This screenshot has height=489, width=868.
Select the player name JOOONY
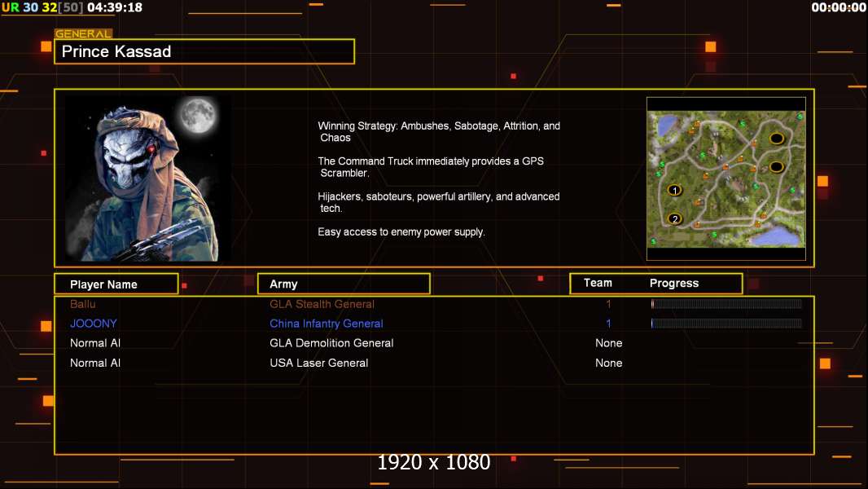[x=93, y=324]
